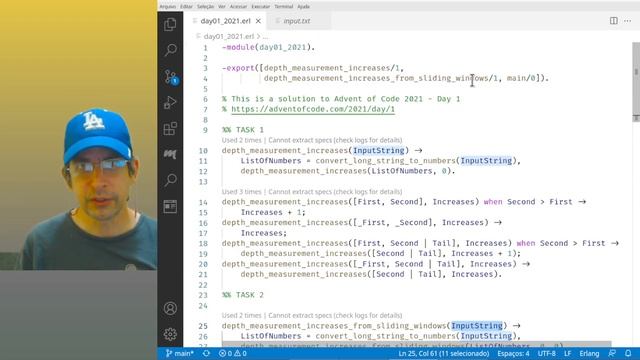Click 'Increases;' on line 17
Screen dimensions: 640x360
pyautogui.click(x=264, y=233)
